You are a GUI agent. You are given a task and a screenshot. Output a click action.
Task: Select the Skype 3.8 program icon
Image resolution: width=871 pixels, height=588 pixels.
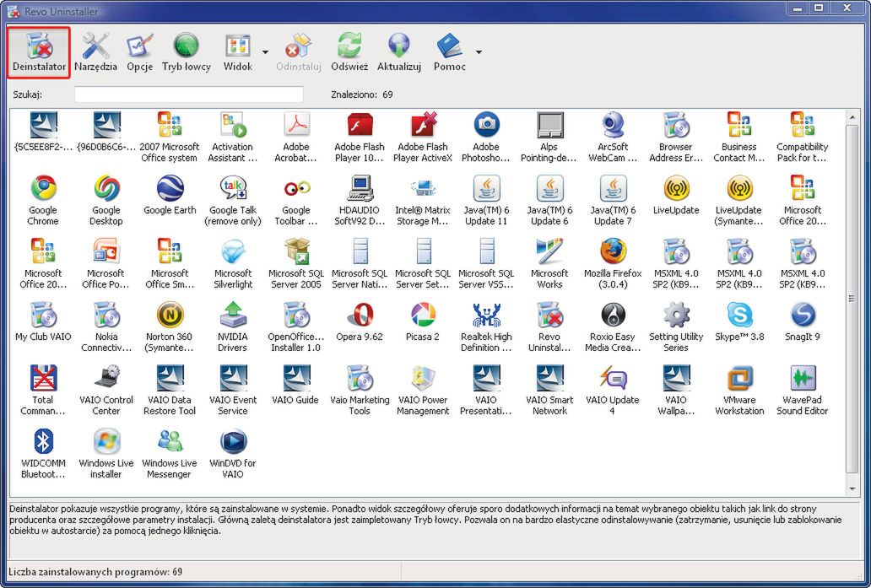tap(739, 315)
